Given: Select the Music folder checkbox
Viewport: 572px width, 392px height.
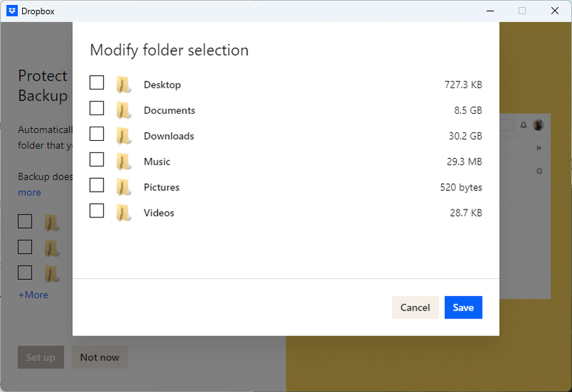Looking at the screenshot, I should point(97,160).
